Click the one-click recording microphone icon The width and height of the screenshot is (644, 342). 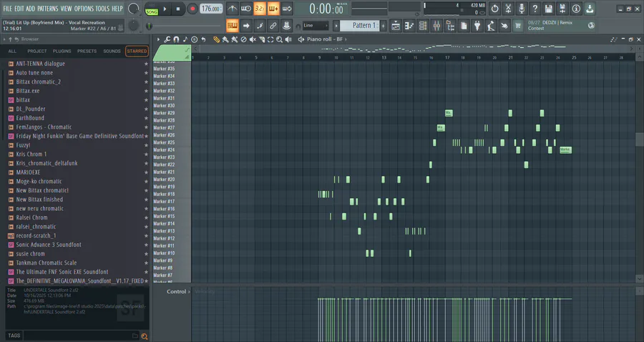(x=522, y=9)
